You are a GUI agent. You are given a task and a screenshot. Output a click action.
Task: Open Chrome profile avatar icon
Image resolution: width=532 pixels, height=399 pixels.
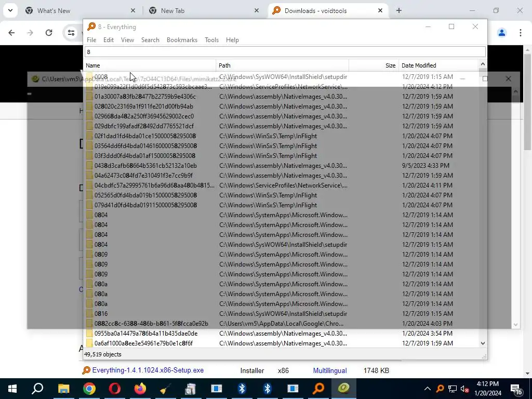(502, 33)
